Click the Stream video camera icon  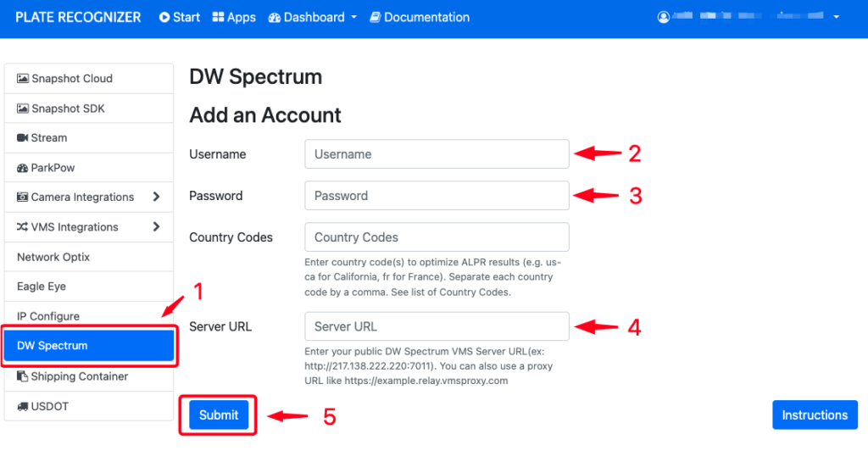(x=22, y=138)
